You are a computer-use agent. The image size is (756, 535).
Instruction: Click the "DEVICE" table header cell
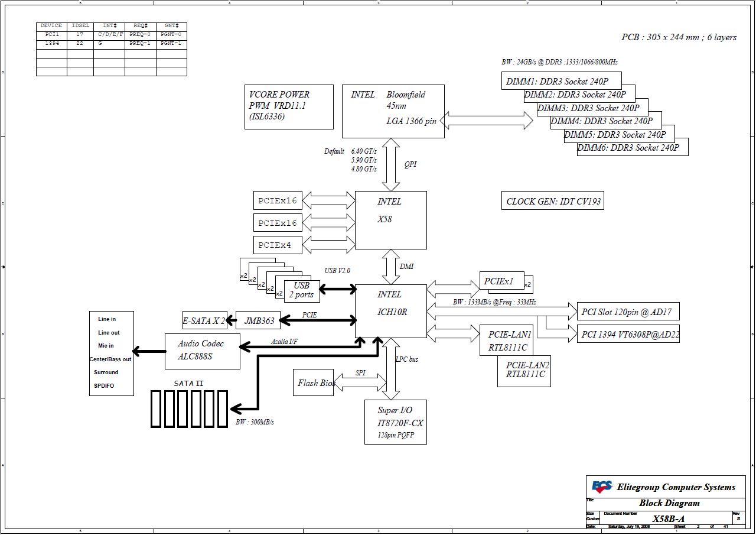(51, 26)
